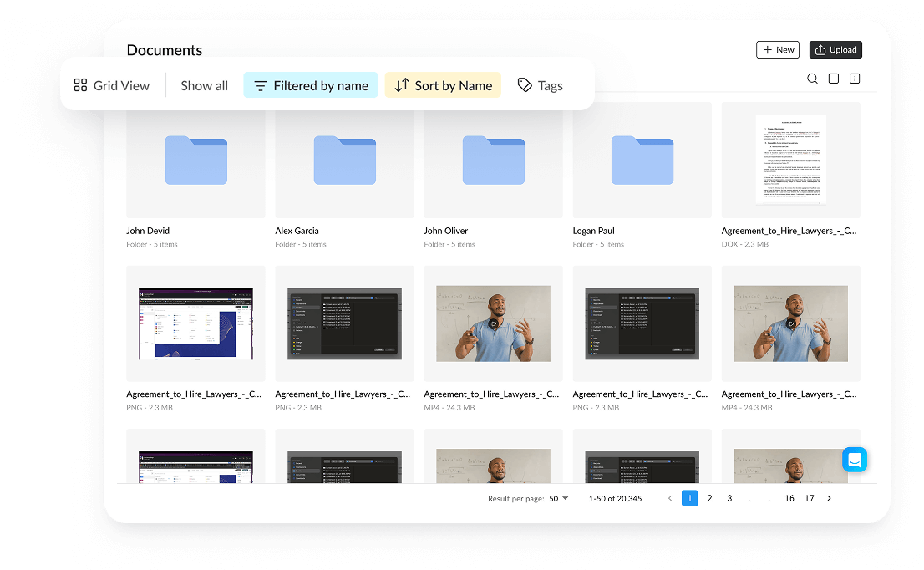The image size is (924, 570).
Task: Toggle the select-all checkbox near search
Action: pos(834,79)
